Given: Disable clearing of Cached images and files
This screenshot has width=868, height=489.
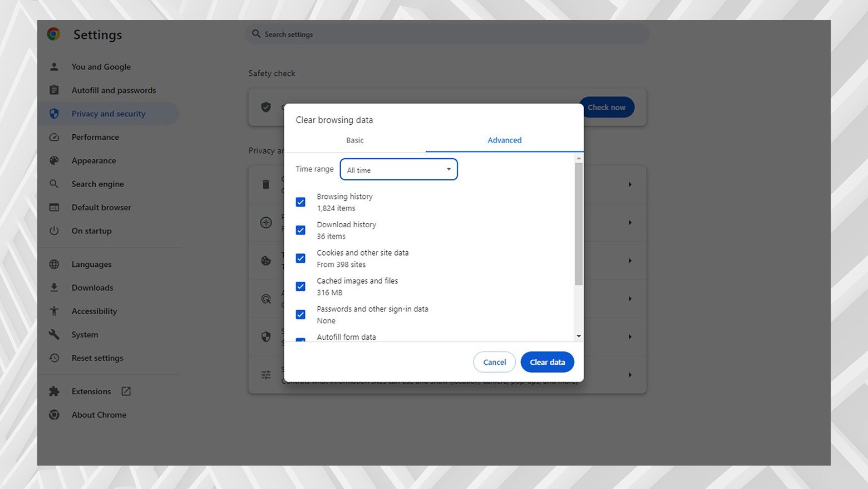Looking at the screenshot, I should coord(300,286).
